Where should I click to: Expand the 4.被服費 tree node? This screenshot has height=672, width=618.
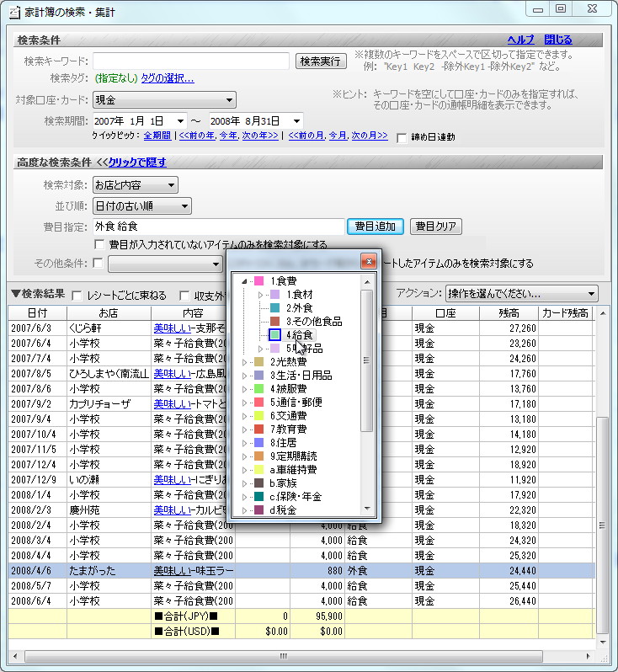pos(244,389)
